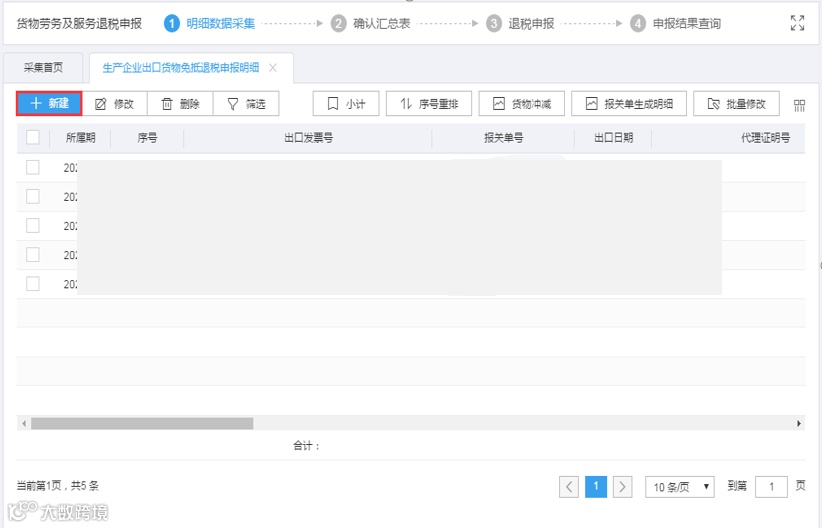Click the scrollbar right arrow
The height and width of the screenshot is (528, 822).
click(798, 423)
